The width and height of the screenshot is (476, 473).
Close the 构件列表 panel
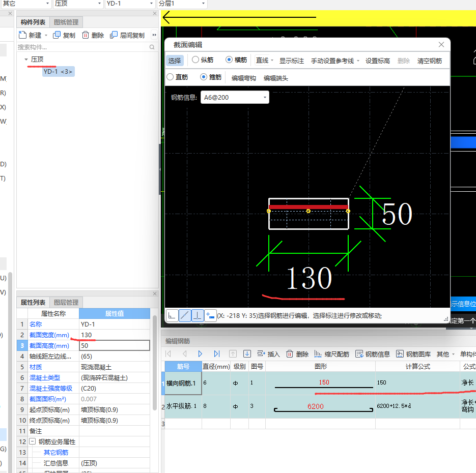click(155, 14)
